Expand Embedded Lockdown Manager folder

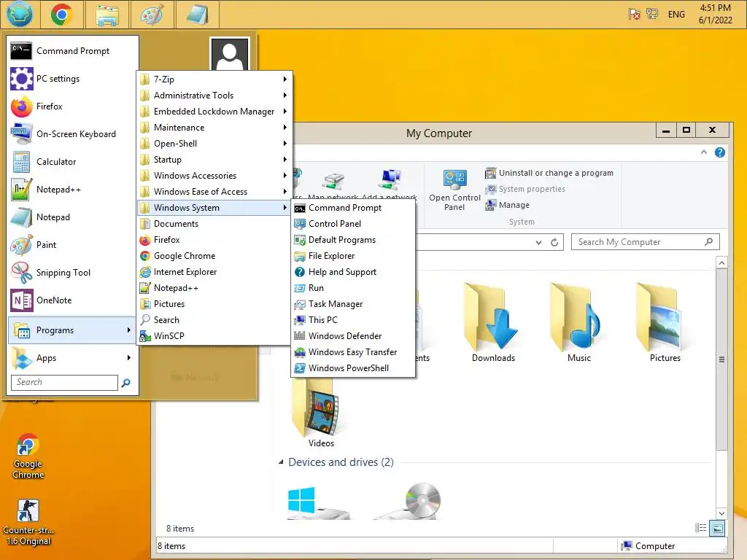[214, 112]
